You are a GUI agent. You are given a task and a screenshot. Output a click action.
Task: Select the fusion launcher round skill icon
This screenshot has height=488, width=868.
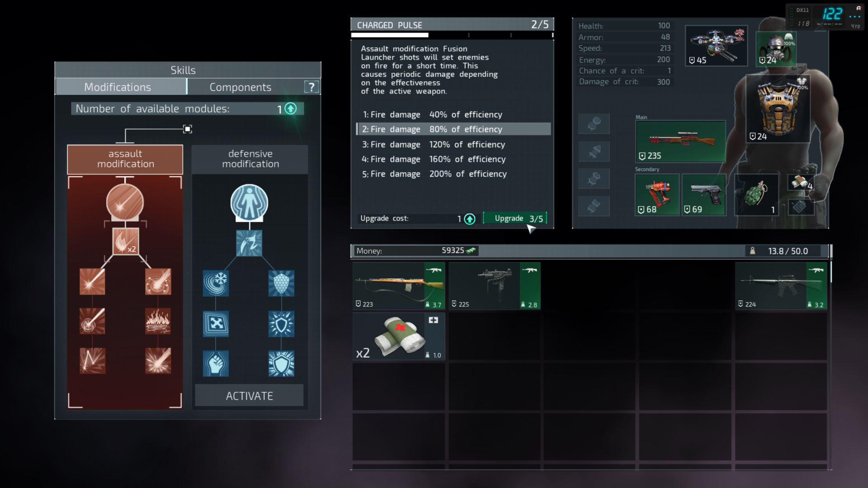click(x=125, y=202)
